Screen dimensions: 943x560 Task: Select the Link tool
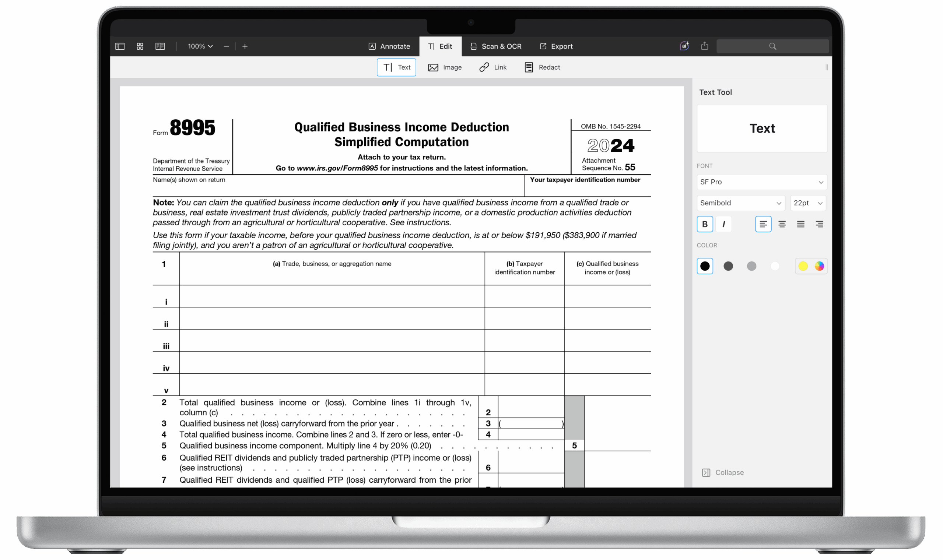[x=492, y=67]
